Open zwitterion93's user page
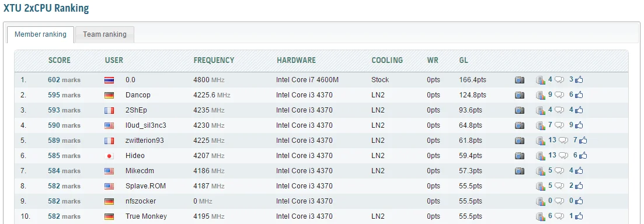The height and width of the screenshot is (224, 644). pos(145,141)
